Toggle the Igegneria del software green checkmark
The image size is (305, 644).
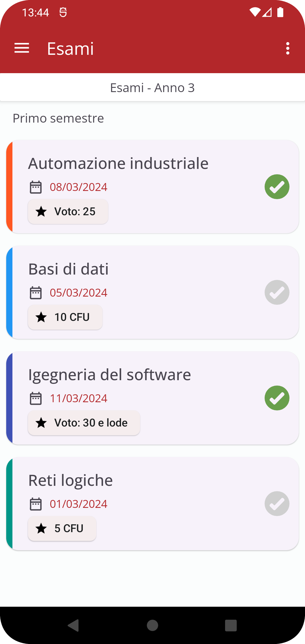(277, 398)
